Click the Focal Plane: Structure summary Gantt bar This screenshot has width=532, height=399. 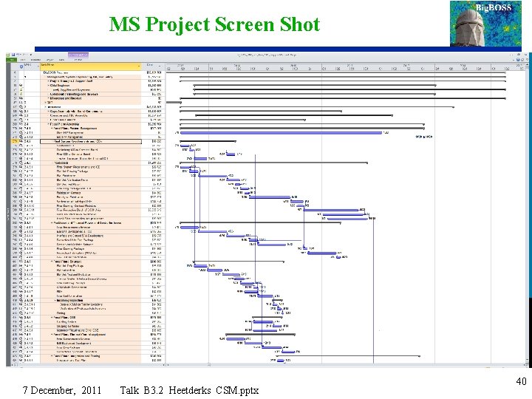[239, 262]
